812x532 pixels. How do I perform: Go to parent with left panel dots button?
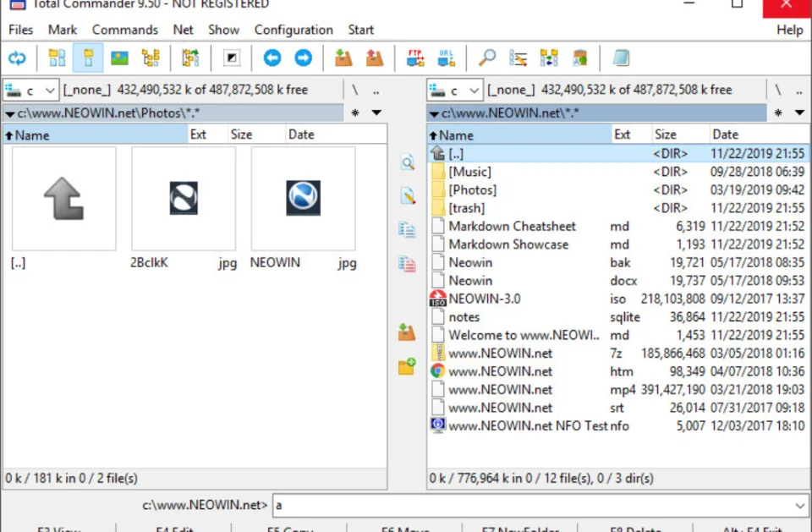pos(376,91)
